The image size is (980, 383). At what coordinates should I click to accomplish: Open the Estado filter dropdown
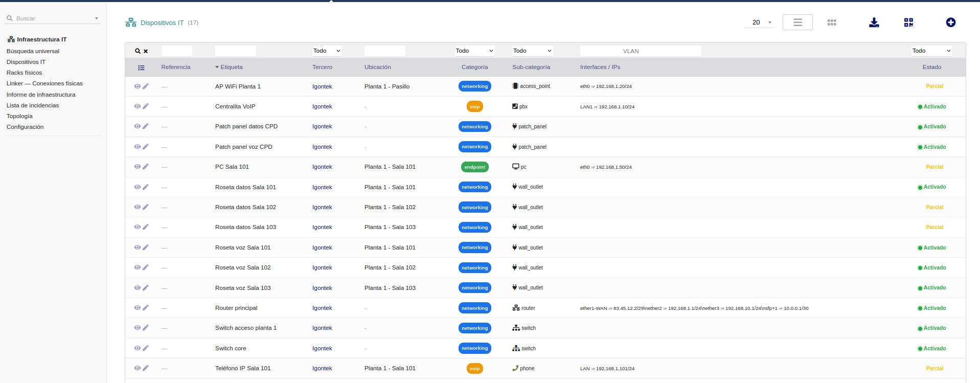point(931,51)
